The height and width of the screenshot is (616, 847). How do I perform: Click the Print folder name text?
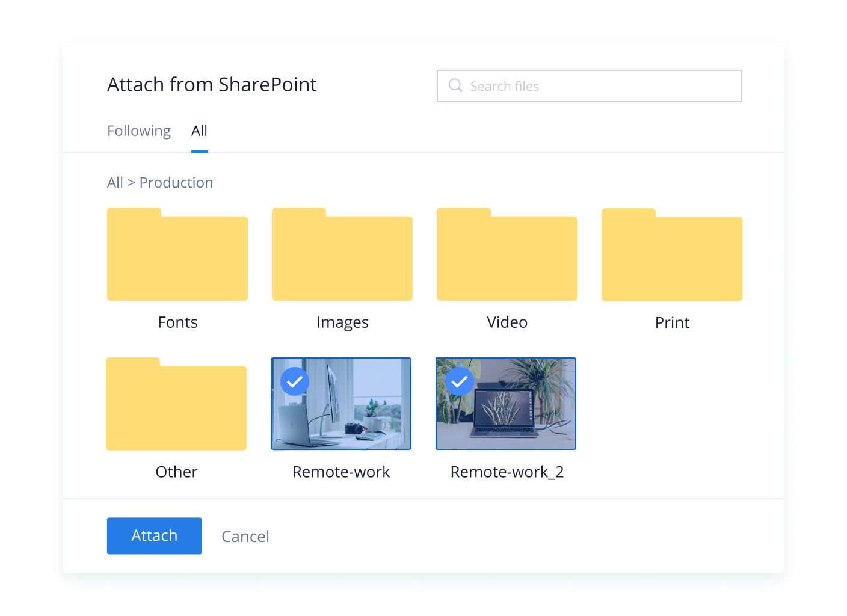click(672, 323)
